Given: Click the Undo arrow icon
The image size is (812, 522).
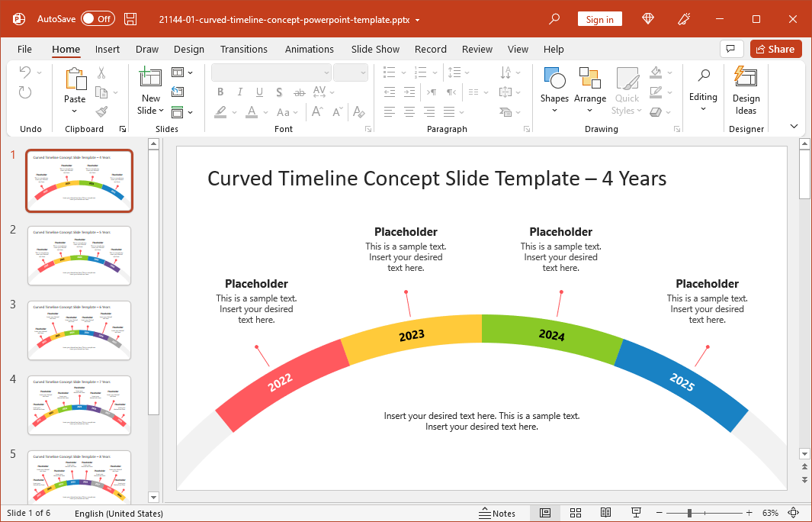Looking at the screenshot, I should coord(25,72).
